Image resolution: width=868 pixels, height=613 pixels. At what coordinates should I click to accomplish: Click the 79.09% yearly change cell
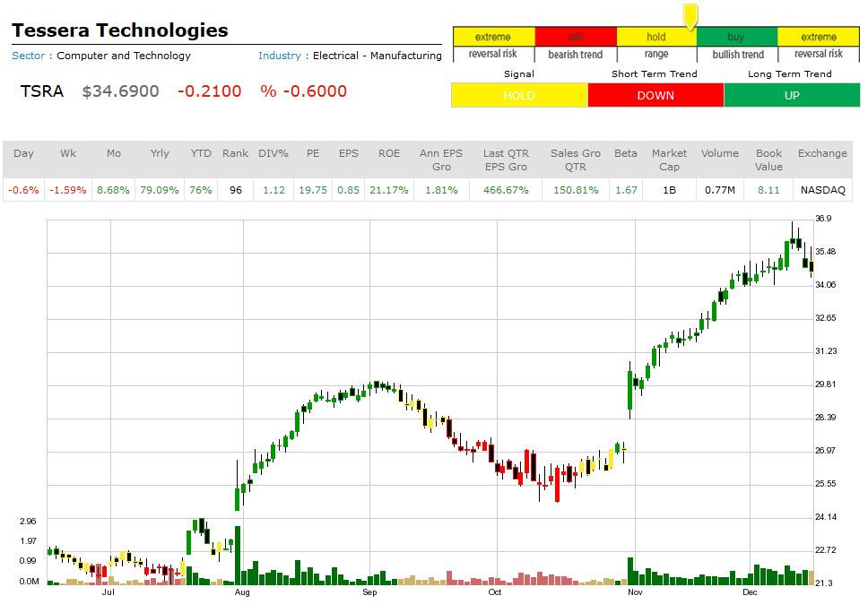(x=160, y=190)
